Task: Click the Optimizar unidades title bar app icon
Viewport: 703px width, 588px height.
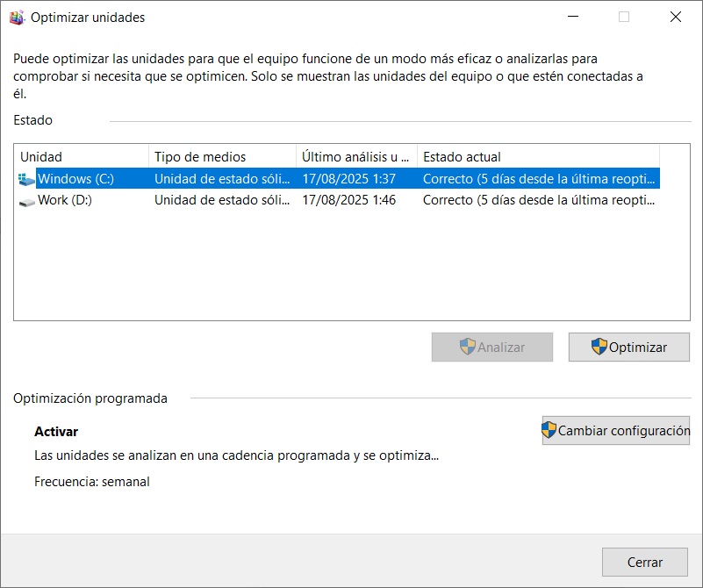Action: (18, 18)
